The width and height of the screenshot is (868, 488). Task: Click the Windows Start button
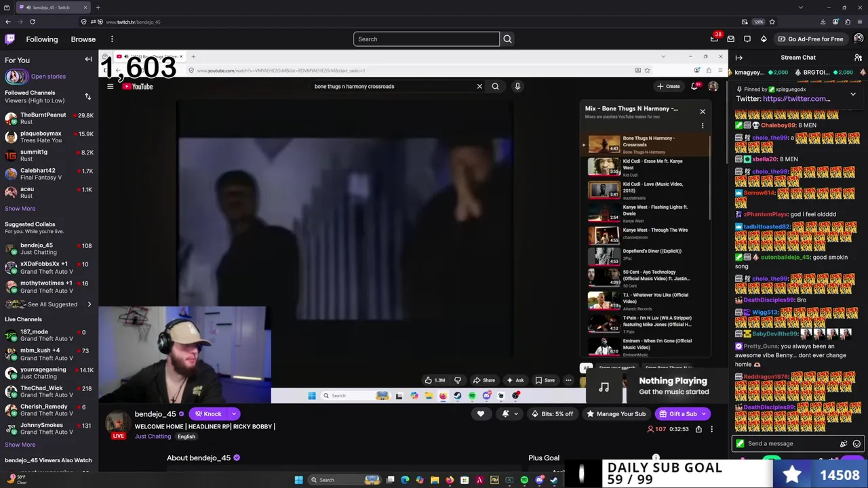298,480
